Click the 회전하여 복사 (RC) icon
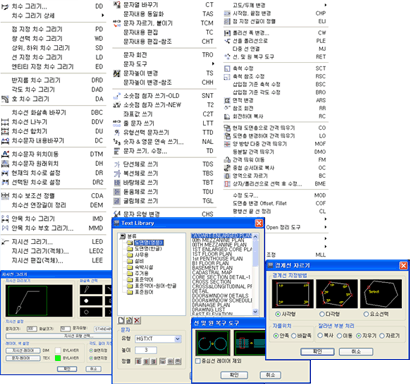Image resolution: width=410 pixels, height=384 pixels. click(x=227, y=116)
